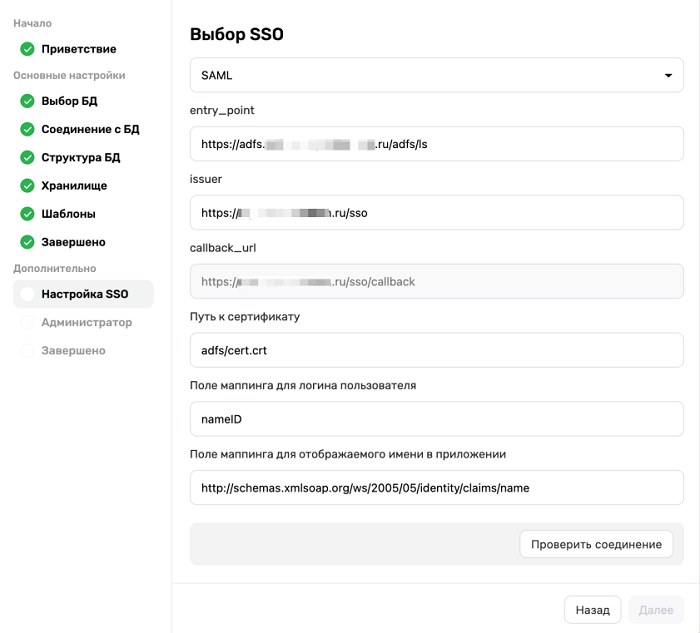Image resolution: width=700 pixels, height=633 pixels.
Task: Click the Назад button
Action: (x=592, y=609)
